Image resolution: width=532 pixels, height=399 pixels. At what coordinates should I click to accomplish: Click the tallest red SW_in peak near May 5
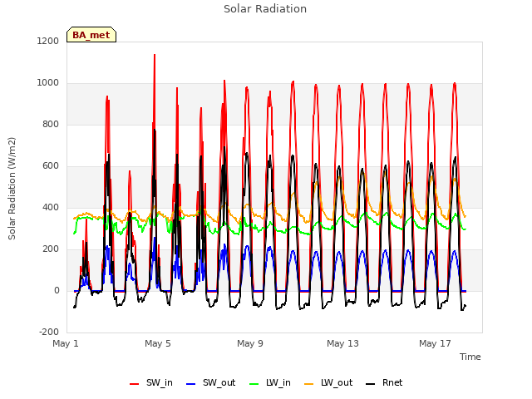point(155,55)
